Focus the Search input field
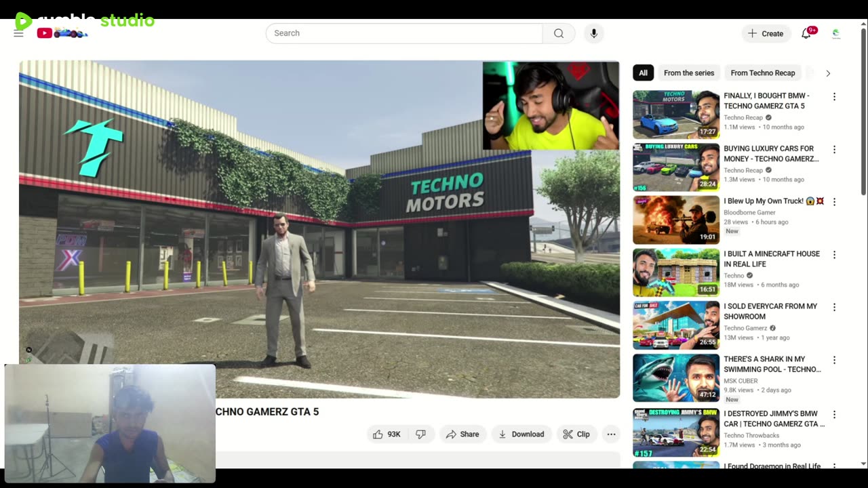This screenshot has height=488, width=868. 404,33
